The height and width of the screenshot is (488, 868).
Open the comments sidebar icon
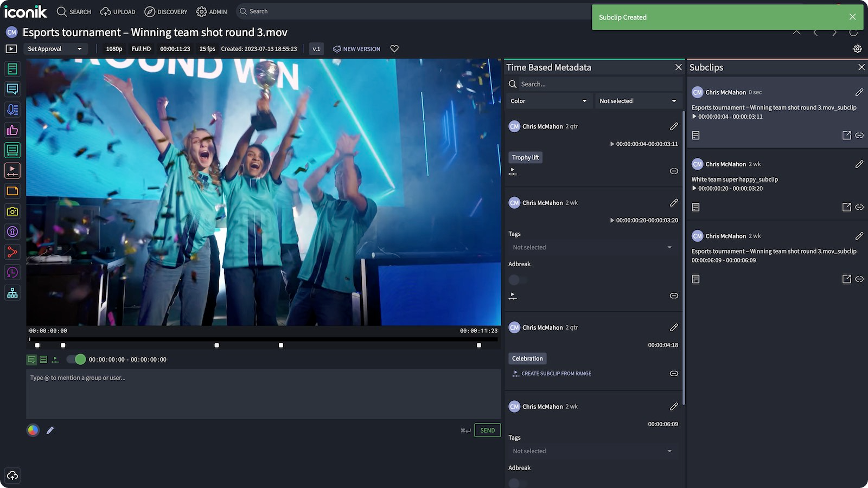click(12, 89)
